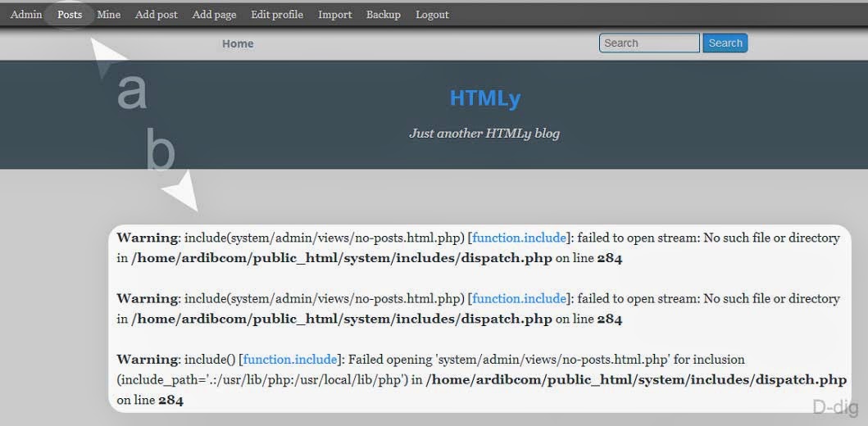The height and width of the screenshot is (426, 868).
Task: Click the tagline 'Just another HTMLy blog'
Action: [484, 134]
